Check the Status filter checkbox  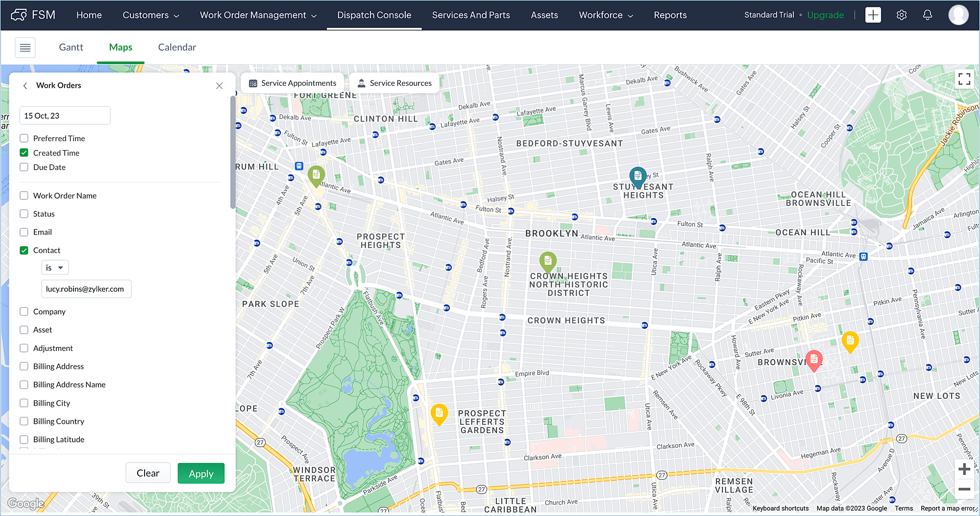tap(24, 214)
